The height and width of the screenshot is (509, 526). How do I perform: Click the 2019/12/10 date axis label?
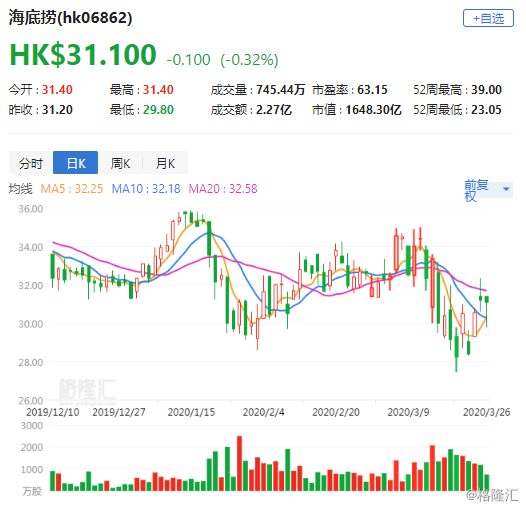click(53, 412)
